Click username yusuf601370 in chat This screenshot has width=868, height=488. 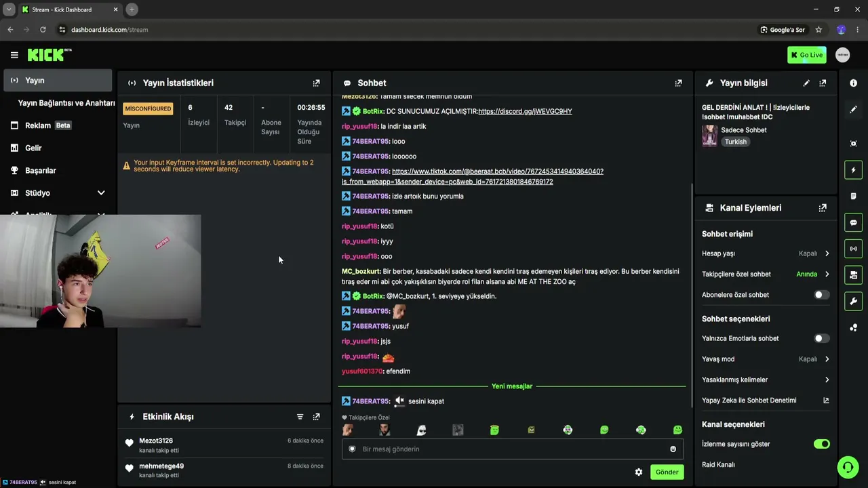(x=362, y=371)
